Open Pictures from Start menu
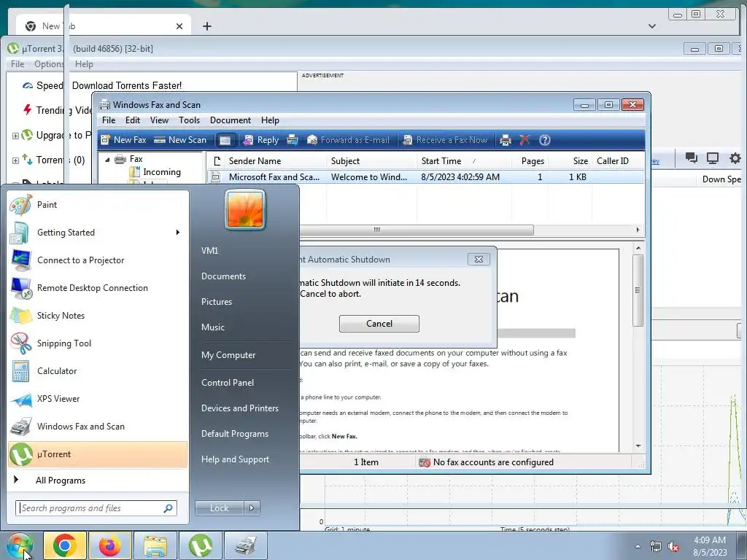747x560 pixels. [216, 302]
